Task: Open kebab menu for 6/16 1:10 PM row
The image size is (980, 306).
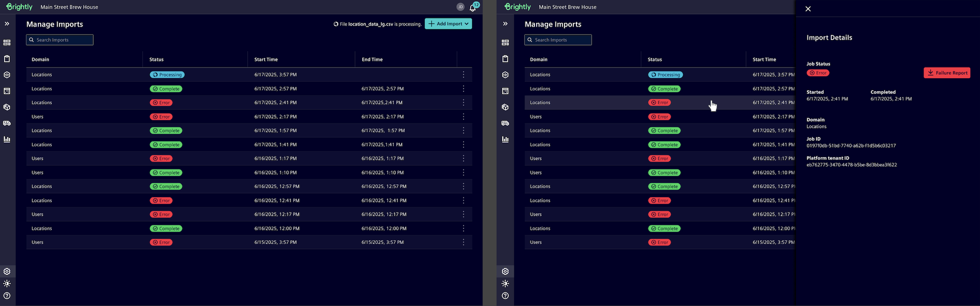Action: point(464,172)
